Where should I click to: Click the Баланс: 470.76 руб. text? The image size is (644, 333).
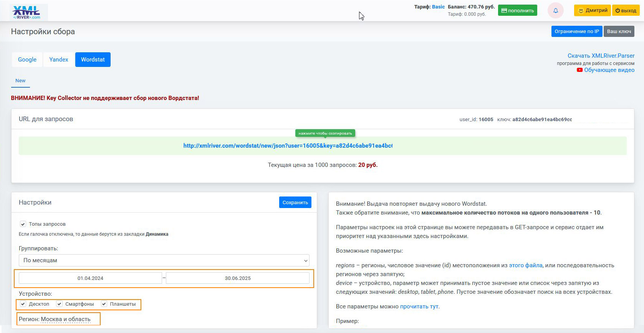tap(471, 7)
